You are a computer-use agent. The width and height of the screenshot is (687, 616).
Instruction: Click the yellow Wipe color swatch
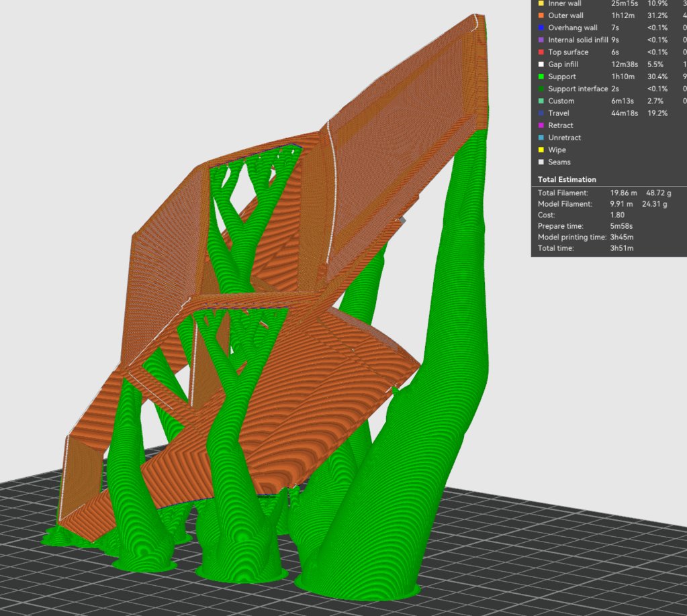click(x=541, y=150)
